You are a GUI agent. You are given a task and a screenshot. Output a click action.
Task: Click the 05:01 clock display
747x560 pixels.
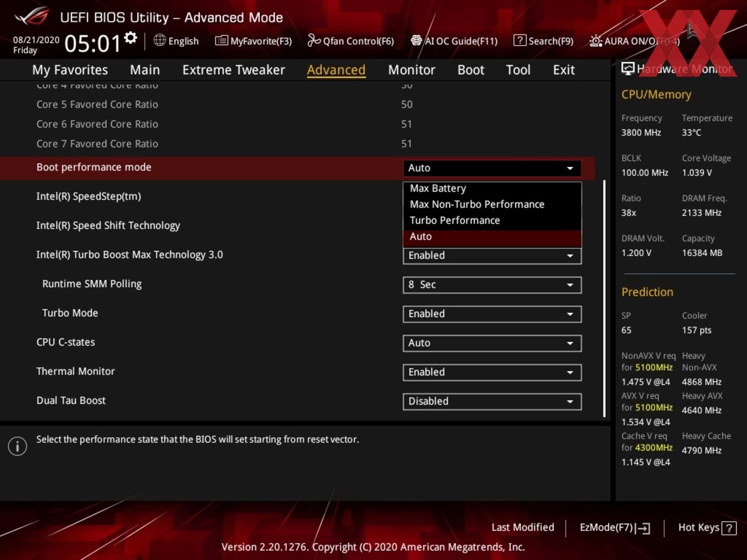[92, 43]
